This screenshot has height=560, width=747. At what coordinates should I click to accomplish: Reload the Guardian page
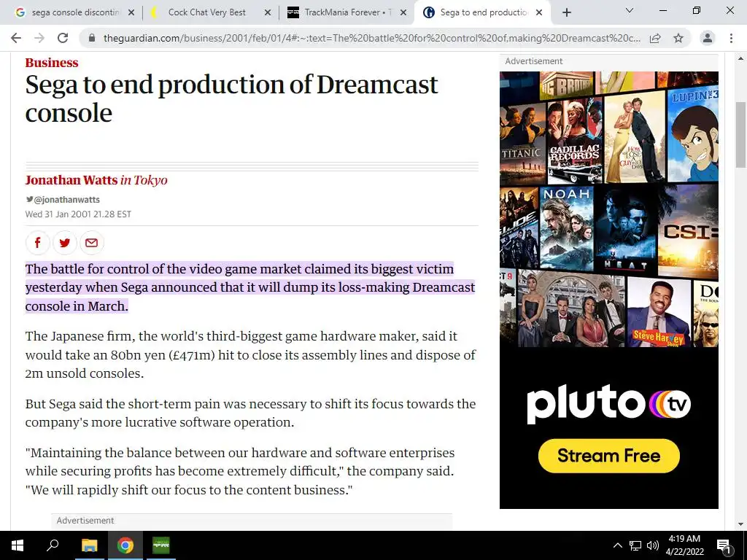[x=63, y=38]
